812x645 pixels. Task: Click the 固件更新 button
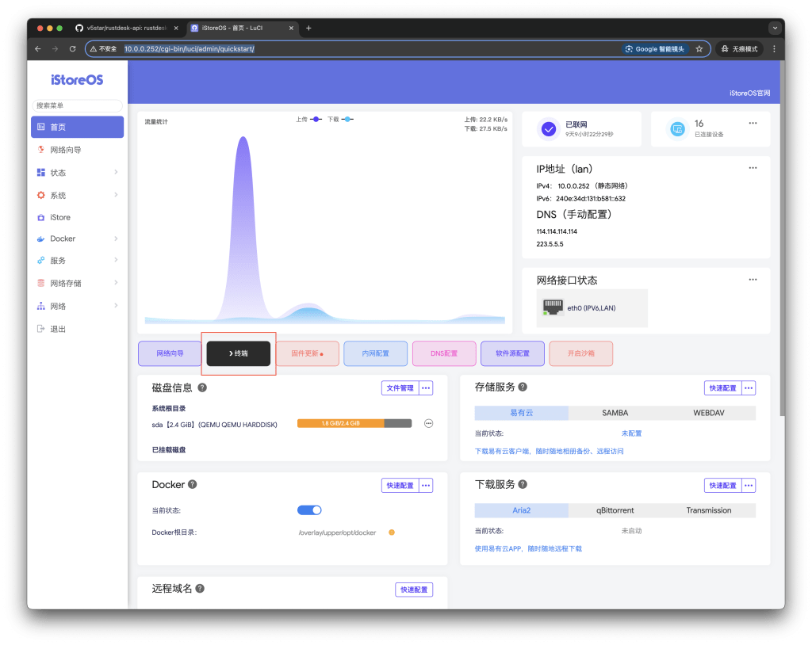(307, 353)
